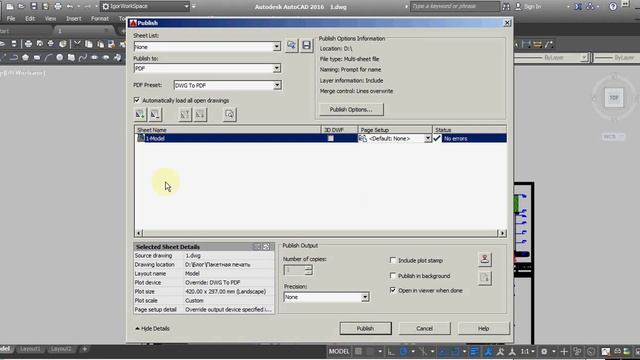Open the Sheet List dropdown
640x360 pixels.
point(277,47)
